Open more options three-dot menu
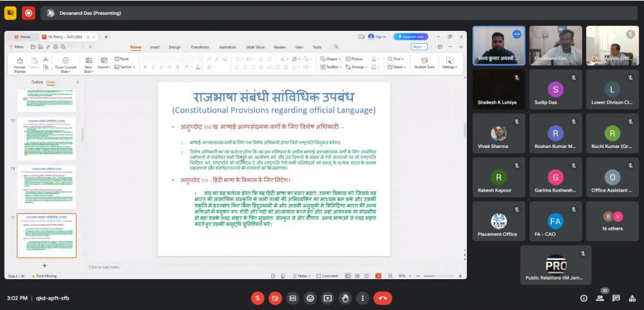The height and width of the screenshot is (310, 644). pyautogui.click(x=363, y=298)
